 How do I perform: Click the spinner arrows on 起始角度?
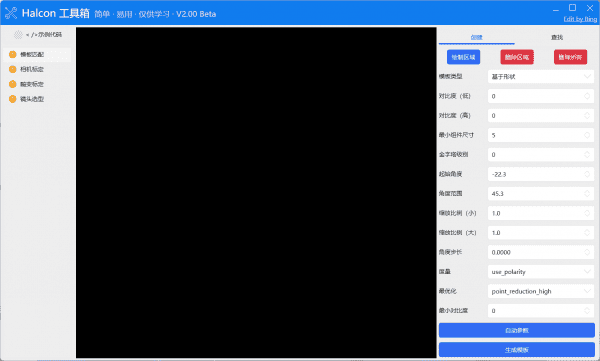click(587, 174)
